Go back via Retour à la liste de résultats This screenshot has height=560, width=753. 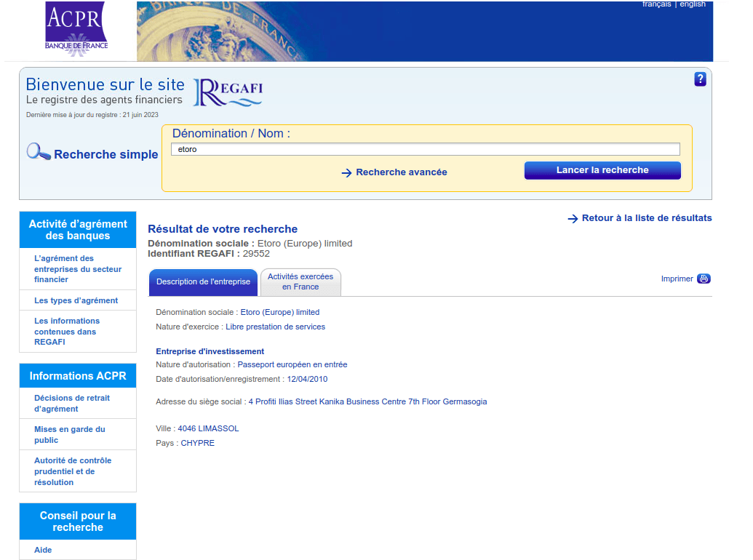pos(646,218)
